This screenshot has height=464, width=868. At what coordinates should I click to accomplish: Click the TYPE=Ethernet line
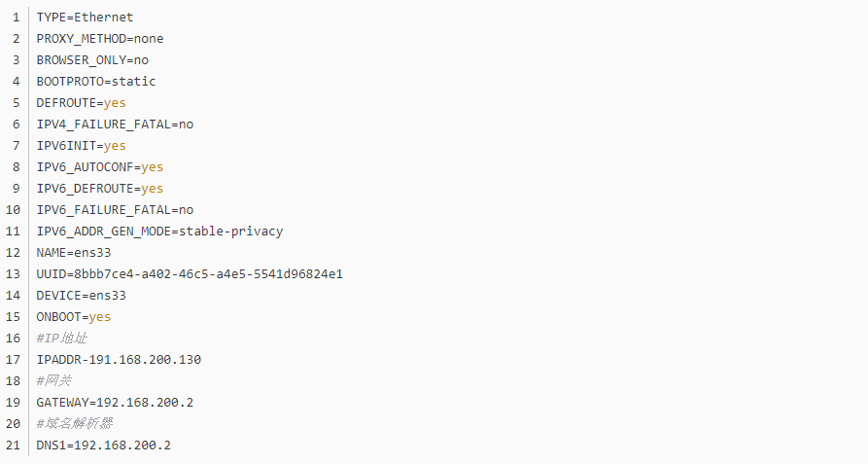85,18
